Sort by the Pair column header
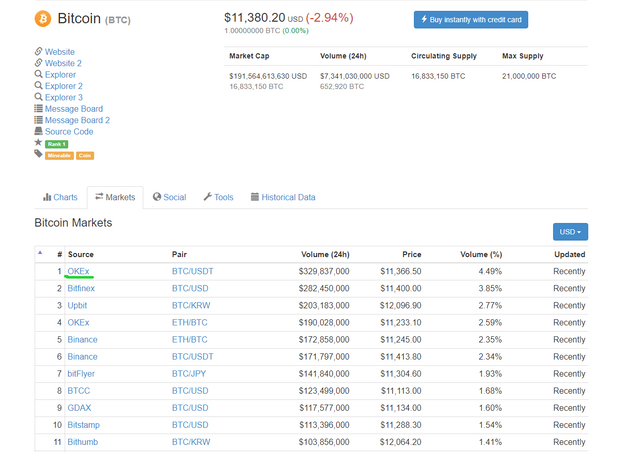This screenshot has height=452, width=640. (179, 254)
